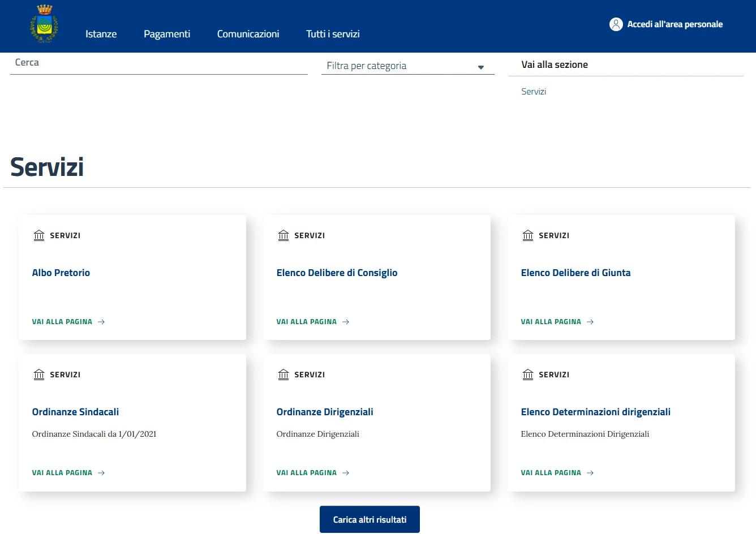Viewport: 756px width, 534px height.
Task: Open the Filtra per categoria dropdown
Action: pyautogui.click(x=408, y=66)
